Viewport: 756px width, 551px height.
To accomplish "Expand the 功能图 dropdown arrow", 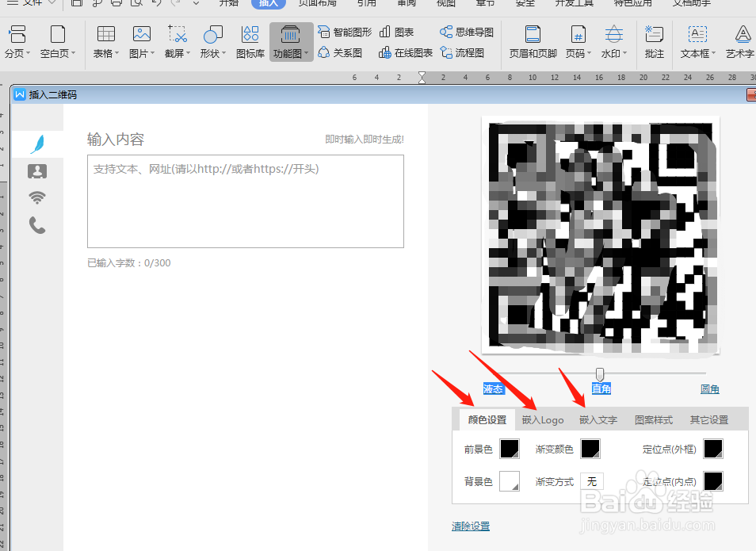I will pyautogui.click(x=307, y=53).
